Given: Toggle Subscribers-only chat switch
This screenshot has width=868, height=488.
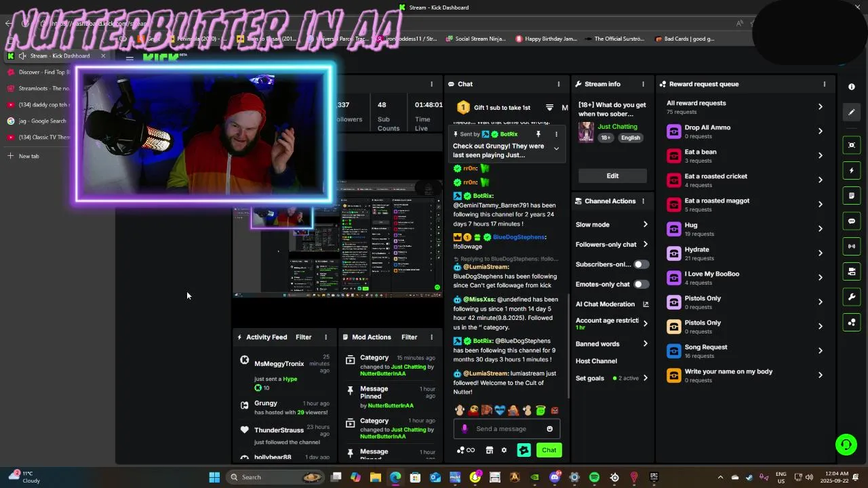Looking at the screenshot, I should pyautogui.click(x=641, y=264).
